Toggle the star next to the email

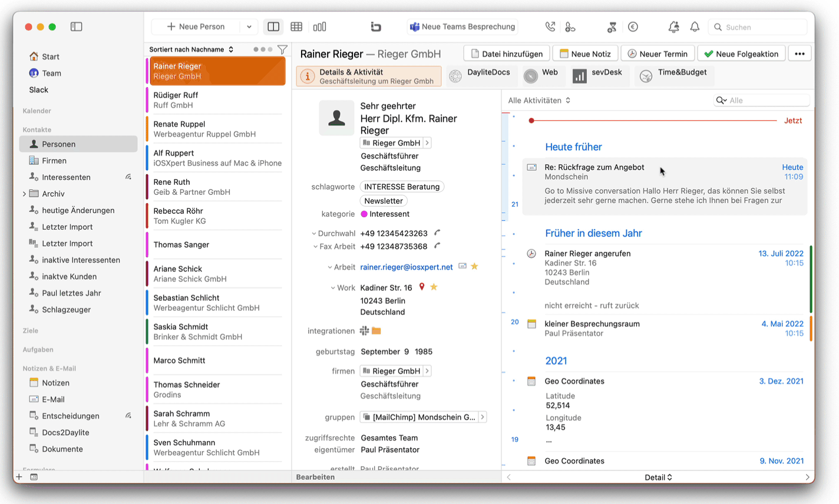[x=474, y=267]
